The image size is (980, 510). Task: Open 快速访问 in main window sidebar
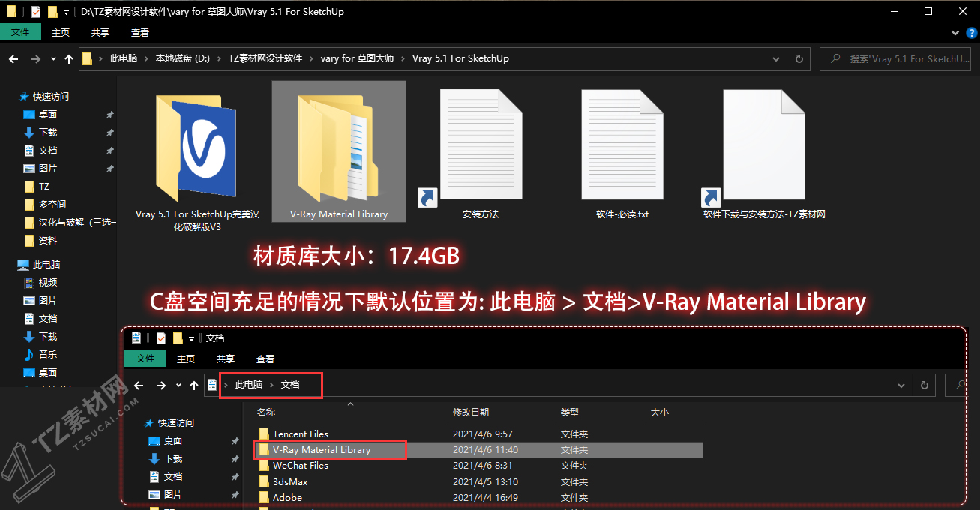pos(50,97)
